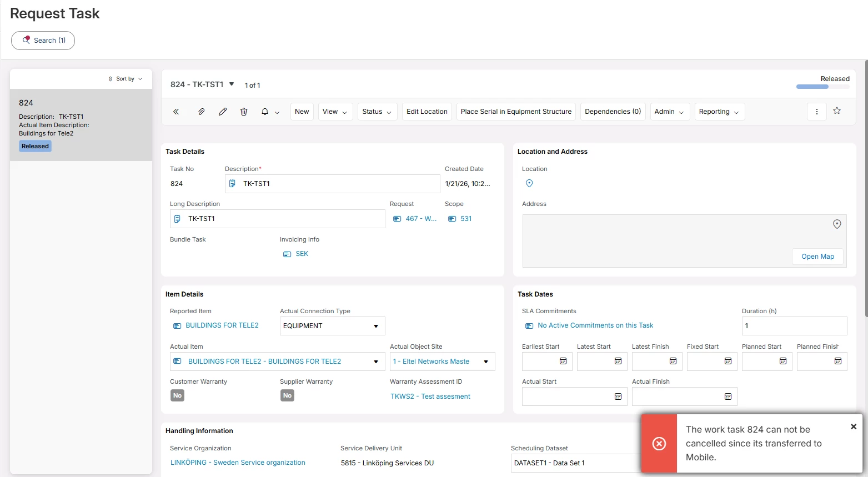
Task: Dismiss the error notification popup
Action: coord(854,426)
